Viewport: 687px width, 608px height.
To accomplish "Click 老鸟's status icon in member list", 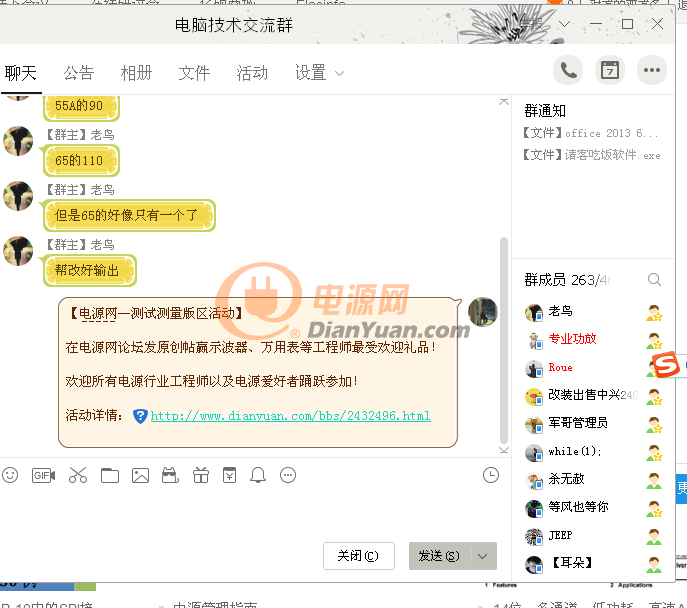I will click(654, 313).
